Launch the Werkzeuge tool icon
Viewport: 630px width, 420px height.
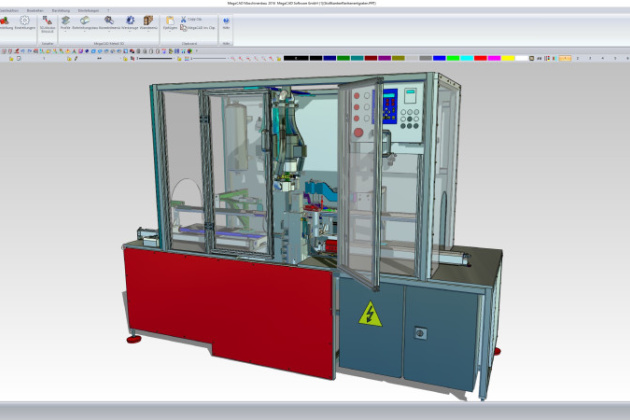click(130, 21)
